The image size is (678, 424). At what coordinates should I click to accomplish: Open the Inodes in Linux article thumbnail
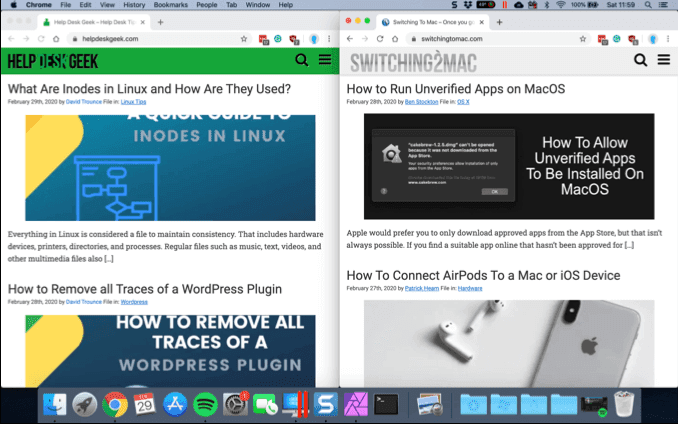pos(170,168)
